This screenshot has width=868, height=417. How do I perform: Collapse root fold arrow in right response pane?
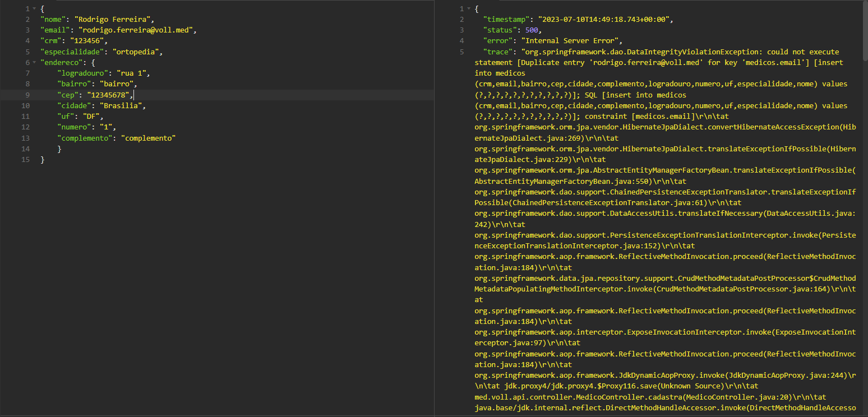468,9
